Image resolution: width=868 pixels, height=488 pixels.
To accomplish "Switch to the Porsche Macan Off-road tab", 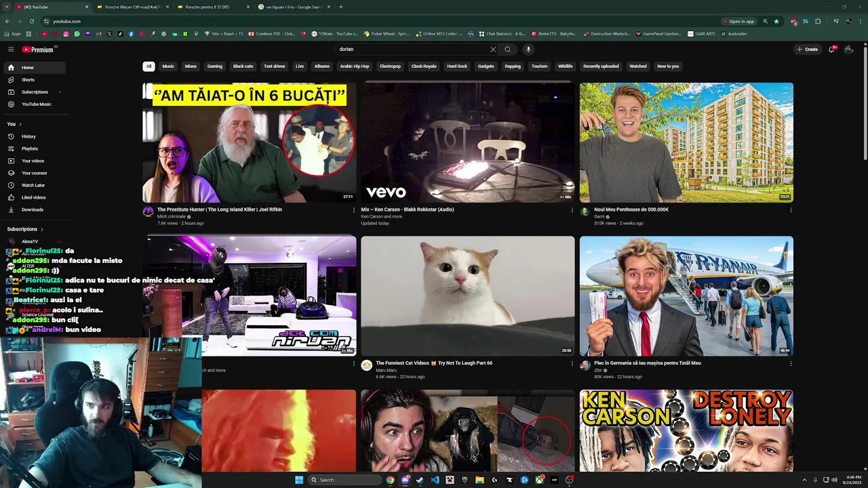I will point(132,7).
